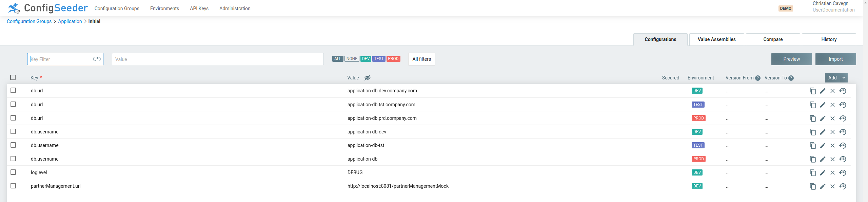Screen dimensions: 868x202
Task: Copy the first db.url DEV row
Action: pyautogui.click(x=812, y=91)
